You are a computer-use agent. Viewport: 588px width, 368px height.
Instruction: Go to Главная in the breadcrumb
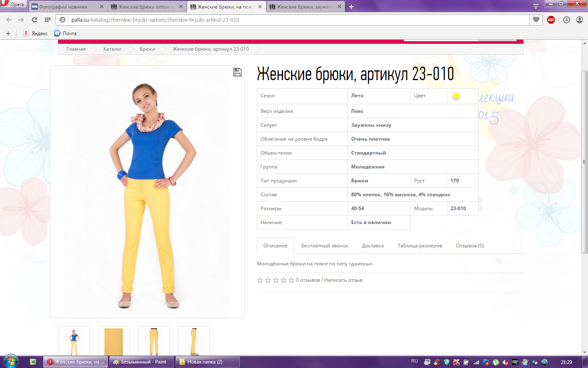(x=76, y=49)
